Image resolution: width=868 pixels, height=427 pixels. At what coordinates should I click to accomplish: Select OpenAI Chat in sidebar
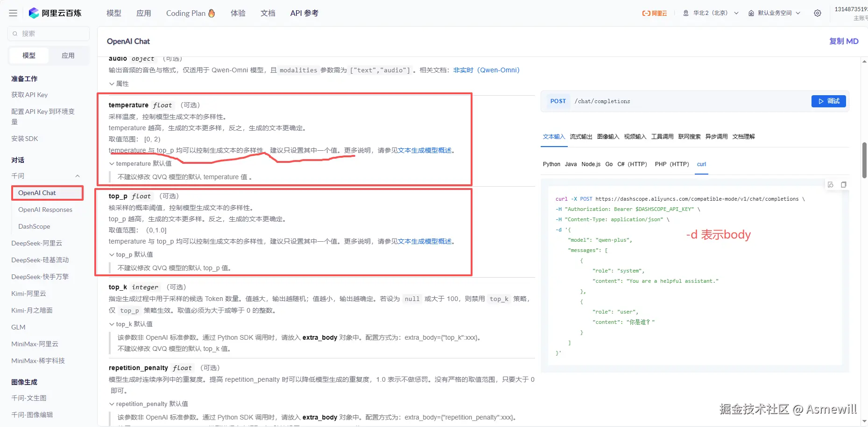coord(47,193)
